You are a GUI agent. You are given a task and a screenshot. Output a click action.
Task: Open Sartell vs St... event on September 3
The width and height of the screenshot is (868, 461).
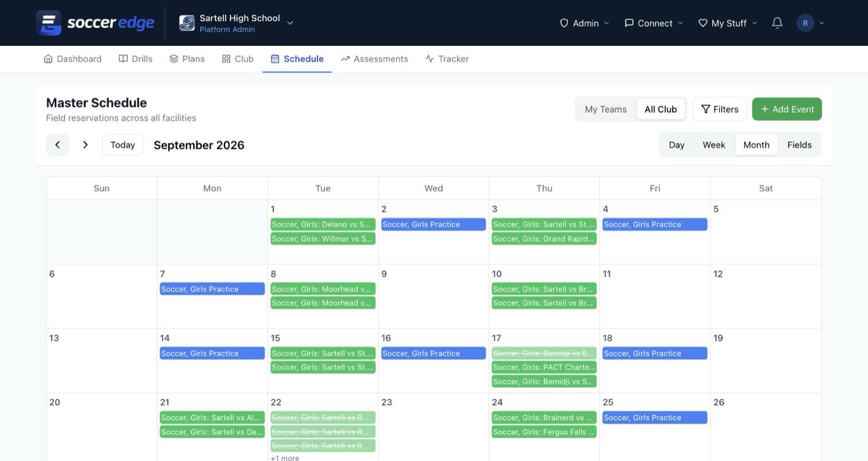[544, 224]
